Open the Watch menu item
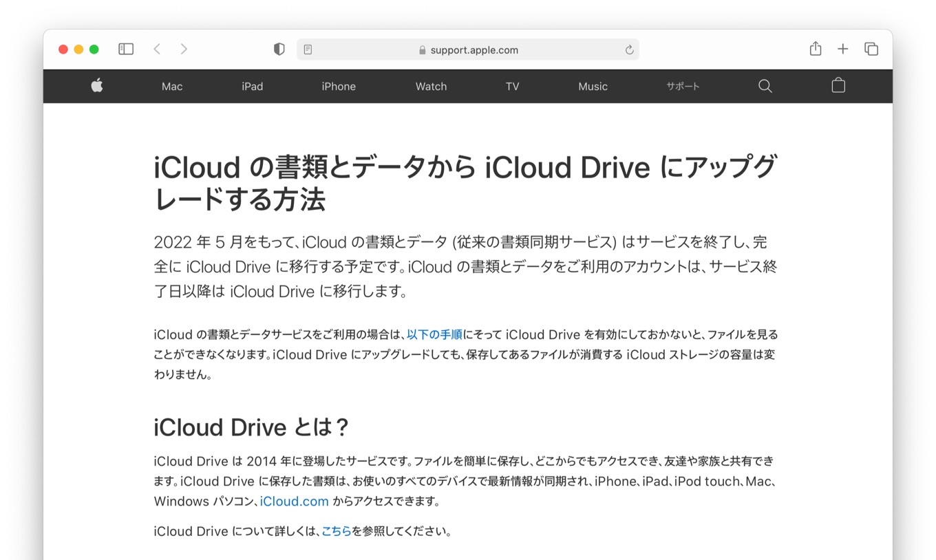 tap(432, 87)
